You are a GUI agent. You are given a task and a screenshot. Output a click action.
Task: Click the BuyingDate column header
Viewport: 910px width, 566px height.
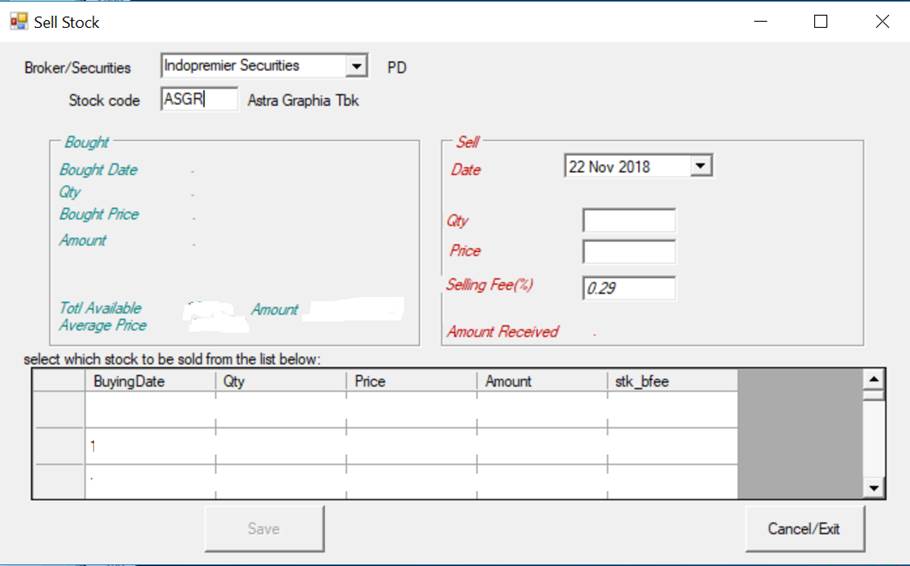pyautogui.click(x=150, y=381)
